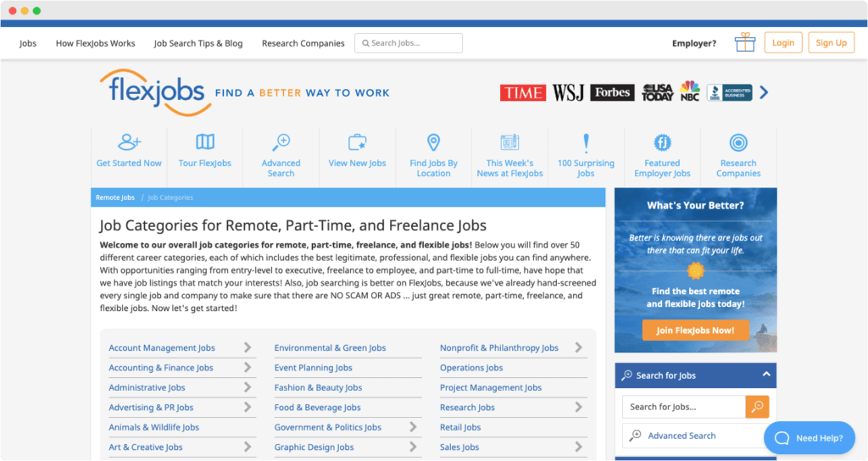The image size is (868, 461).
Task: Open Job Search Tips & Blog menu
Action: [198, 43]
